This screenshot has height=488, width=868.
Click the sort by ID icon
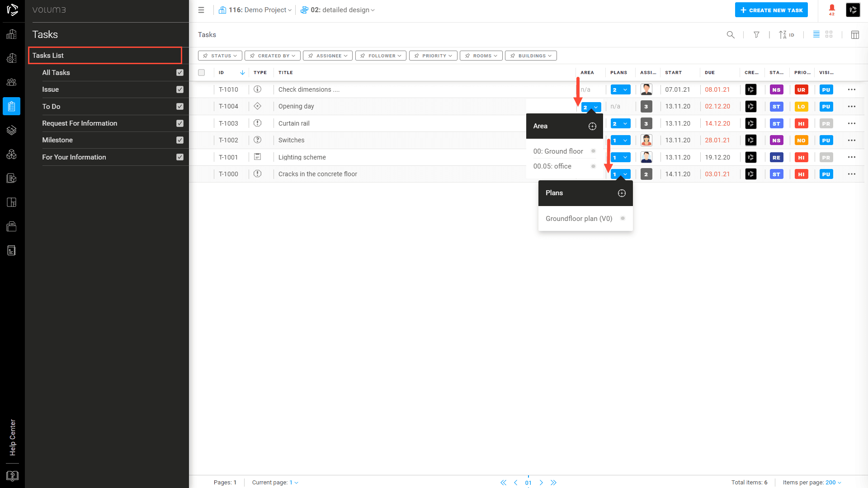[x=786, y=35]
